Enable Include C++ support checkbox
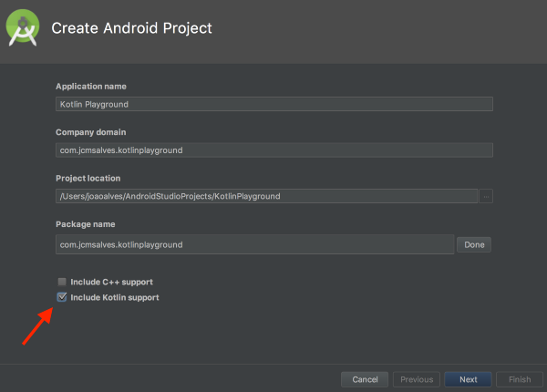 pos(62,282)
